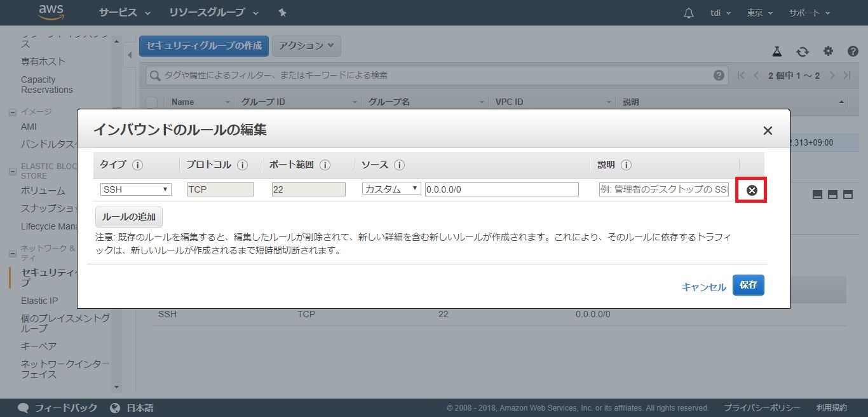
Task: Open the サービス menu
Action: (125, 13)
